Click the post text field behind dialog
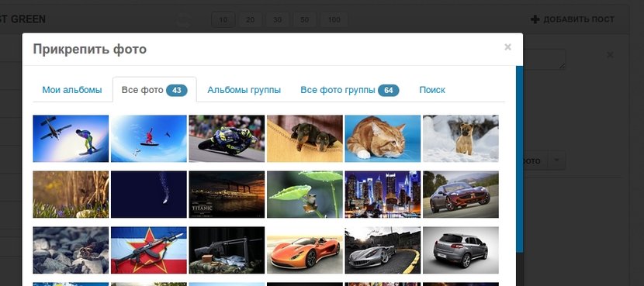 [x=544, y=60]
